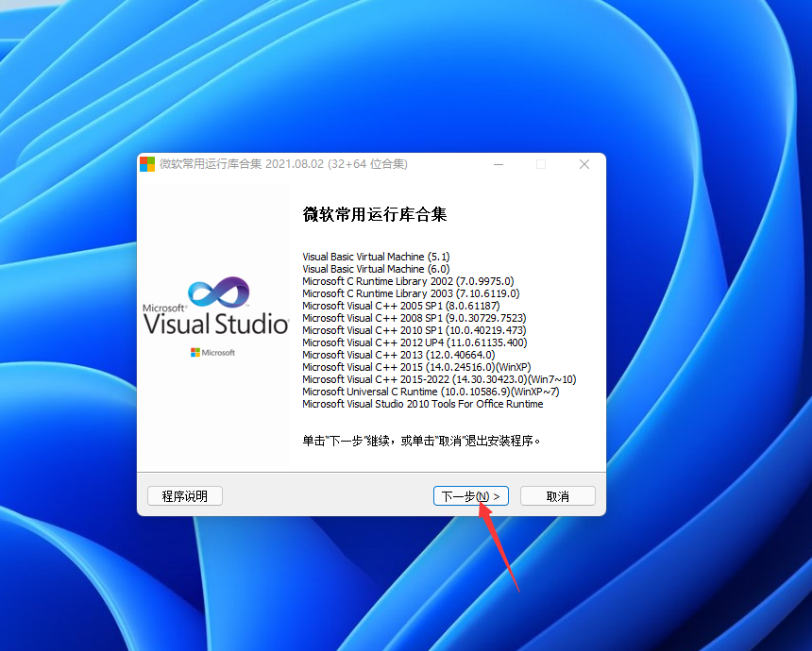The width and height of the screenshot is (812, 651).
Task: Click the Visual Studio 2010 Tools For Office Runtime entry
Action: [423, 404]
